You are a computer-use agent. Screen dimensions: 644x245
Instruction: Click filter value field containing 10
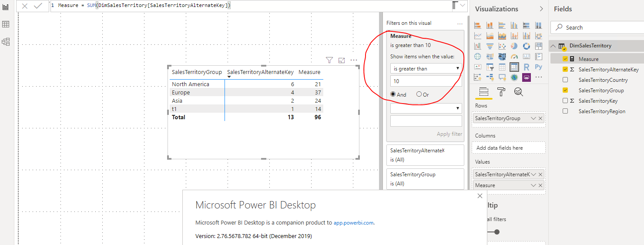click(x=426, y=81)
